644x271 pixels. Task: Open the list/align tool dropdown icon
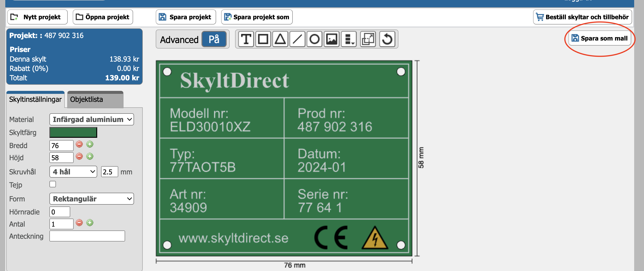click(349, 39)
